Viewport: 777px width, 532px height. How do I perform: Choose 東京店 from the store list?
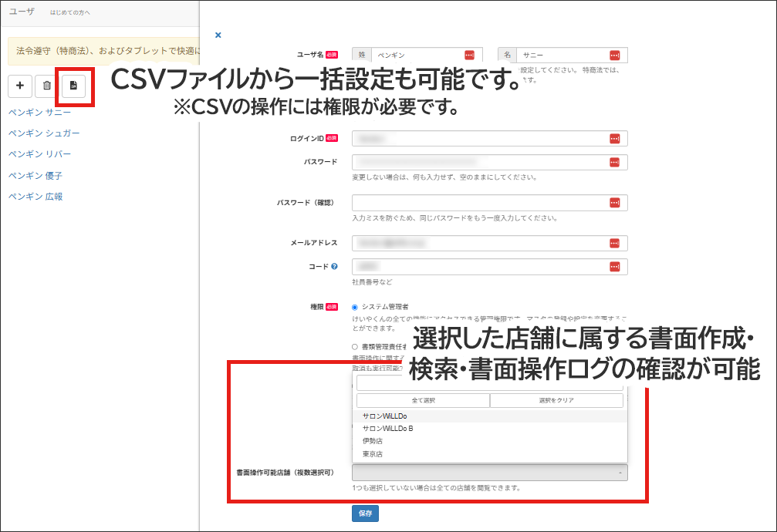pos(373,454)
